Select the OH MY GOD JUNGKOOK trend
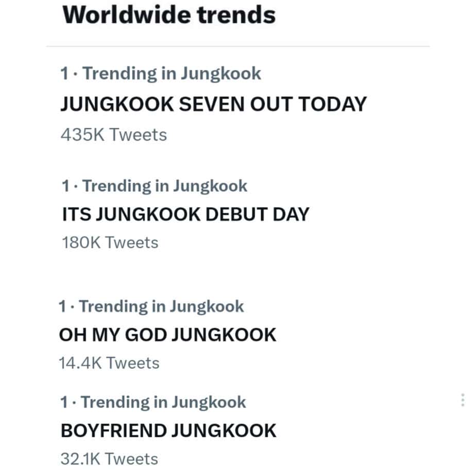The width and height of the screenshot is (476, 476). [x=167, y=335]
